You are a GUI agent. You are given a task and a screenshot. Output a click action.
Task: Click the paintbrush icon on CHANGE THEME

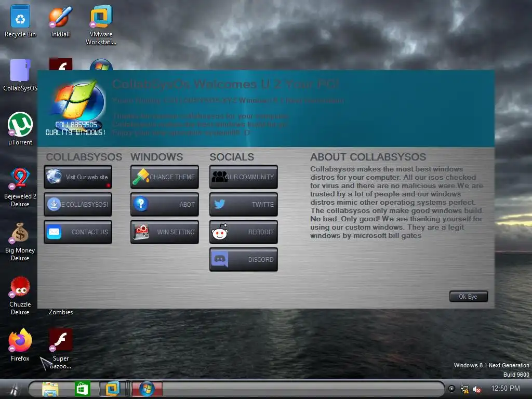141,177
